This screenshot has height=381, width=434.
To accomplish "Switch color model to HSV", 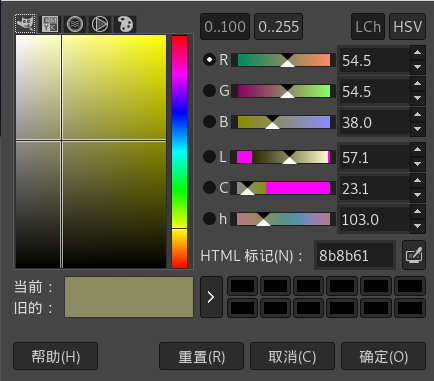I will point(407,27).
